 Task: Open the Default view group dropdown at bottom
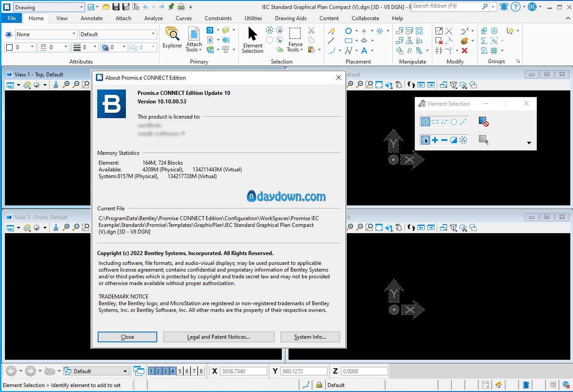[96, 371]
